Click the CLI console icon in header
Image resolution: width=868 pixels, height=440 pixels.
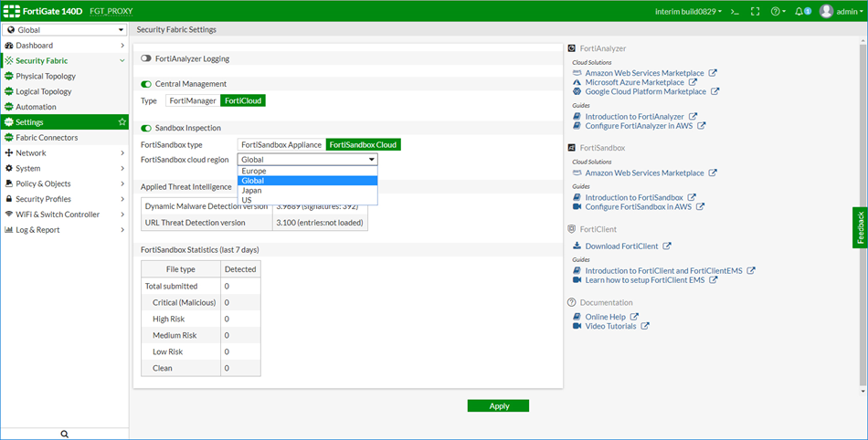click(x=736, y=11)
